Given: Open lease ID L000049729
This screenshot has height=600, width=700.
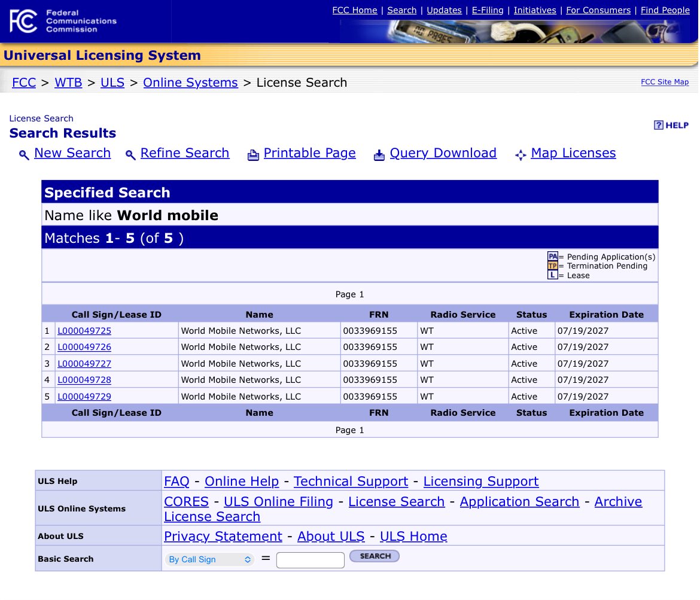Looking at the screenshot, I should [x=84, y=397].
